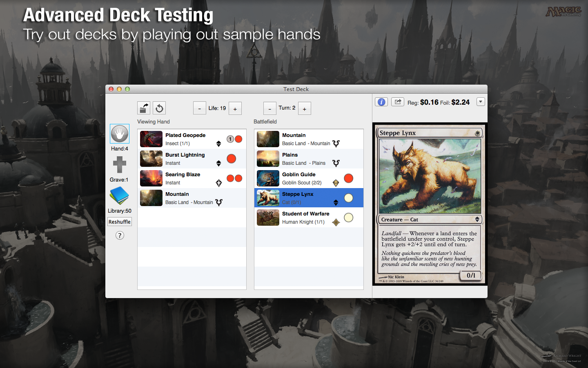
Task: Click the set symbol on the Steppe Lynx row
Action: click(336, 202)
